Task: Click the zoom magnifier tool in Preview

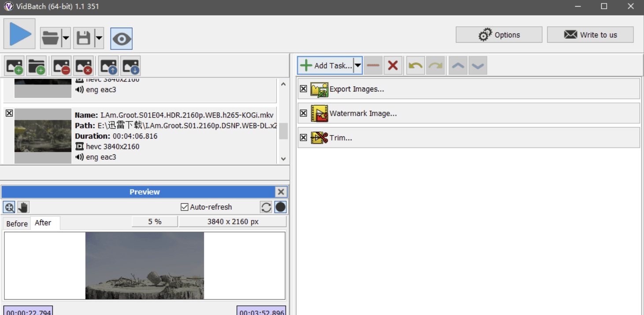Action: [x=9, y=207]
